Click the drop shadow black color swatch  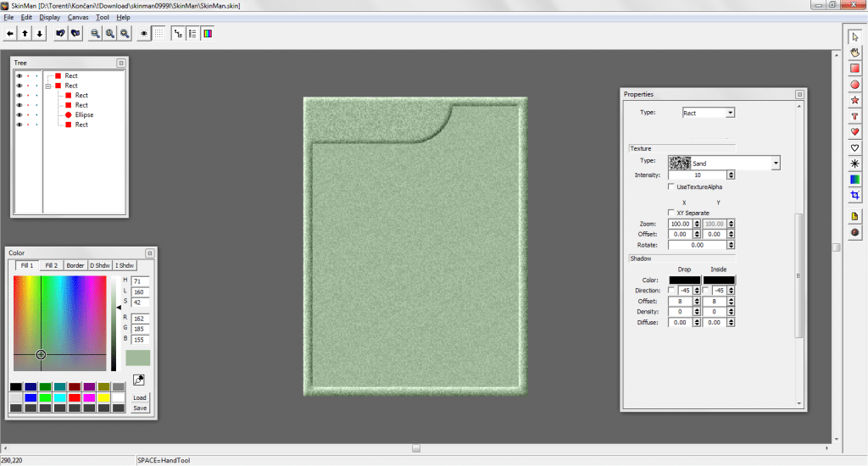[x=684, y=280]
